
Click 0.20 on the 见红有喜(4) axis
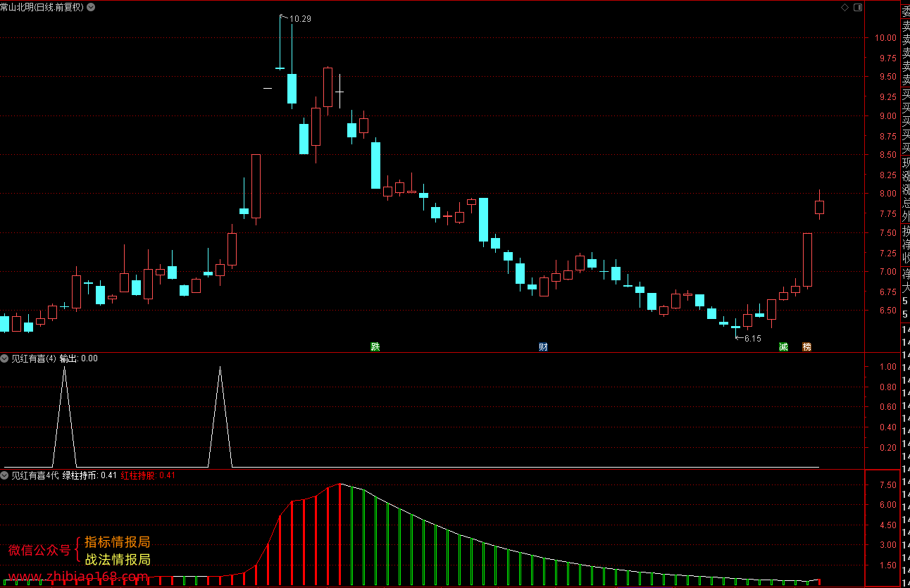click(887, 448)
